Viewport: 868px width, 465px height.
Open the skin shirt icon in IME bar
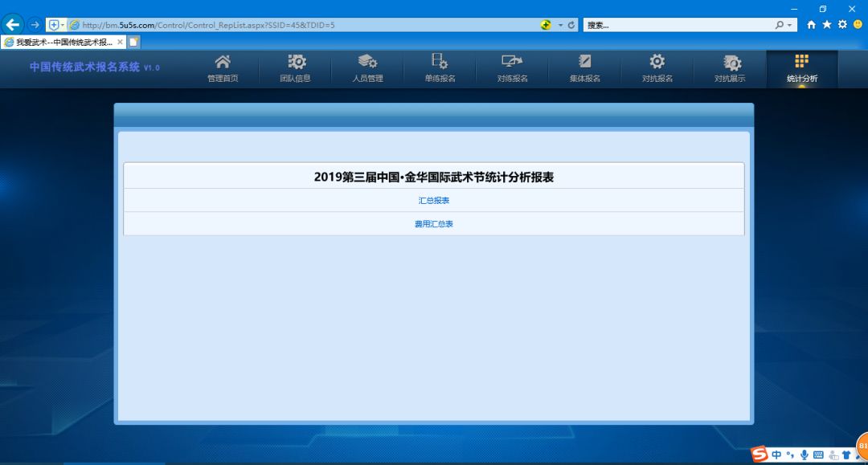846,455
